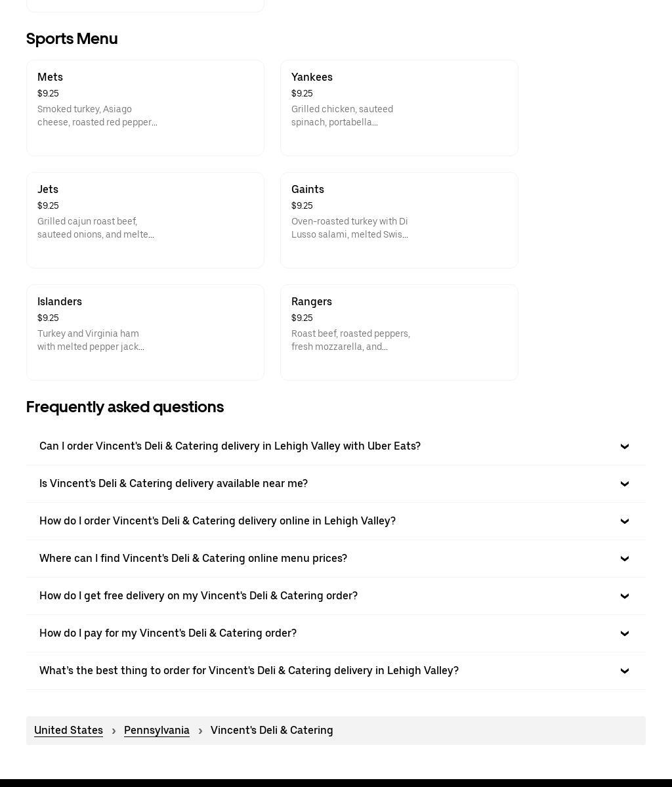Toggle chevron for free delivery question
The height and width of the screenshot is (787, 672).
[x=625, y=596]
